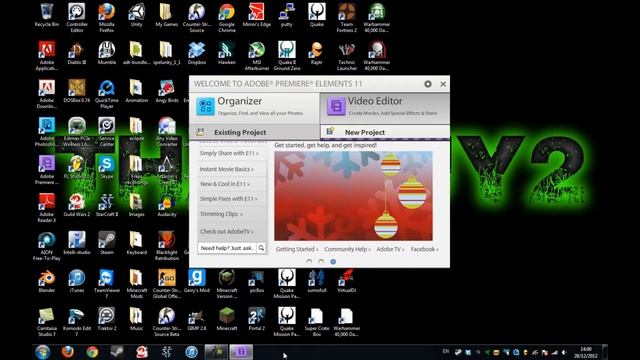Image resolution: width=640 pixels, height=360 pixels.
Task: Select the Mozilla Firefox desktop icon
Action: tap(107, 18)
